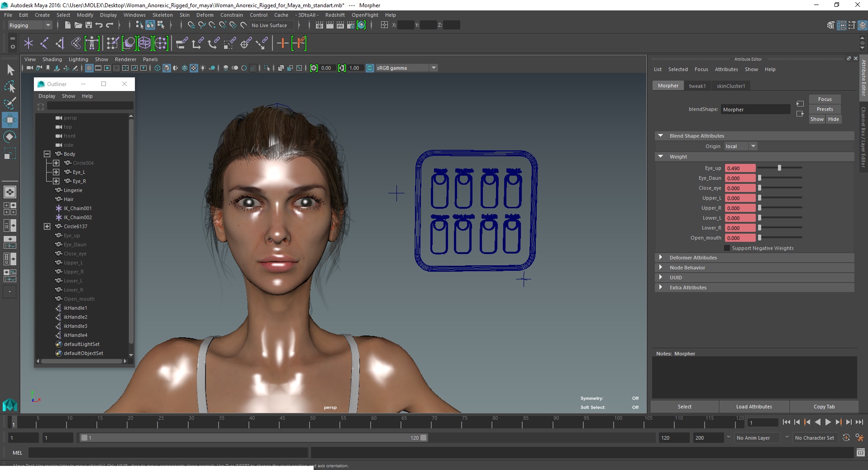Click the Copy Tab button
This screenshot has height=470, width=868.
(824, 407)
